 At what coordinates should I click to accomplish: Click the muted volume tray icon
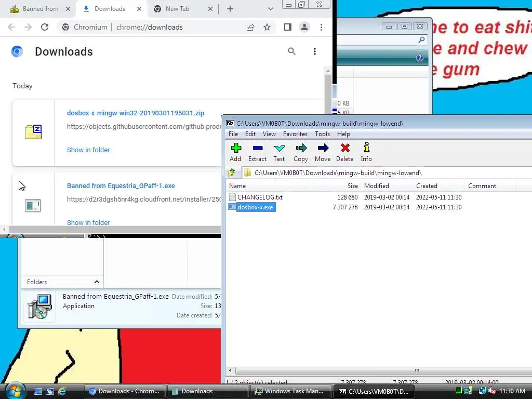tap(493, 391)
